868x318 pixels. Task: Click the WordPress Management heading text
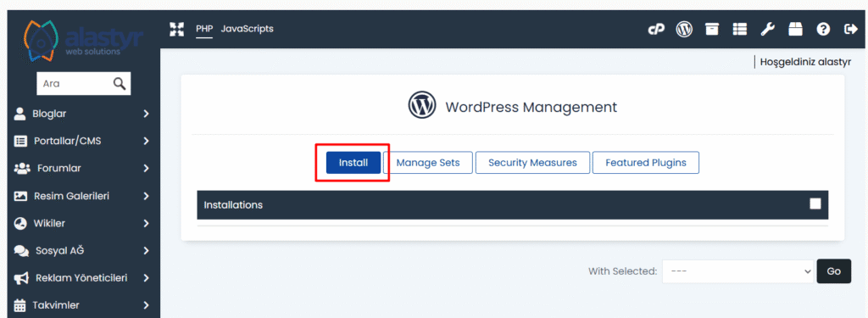[531, 107]
